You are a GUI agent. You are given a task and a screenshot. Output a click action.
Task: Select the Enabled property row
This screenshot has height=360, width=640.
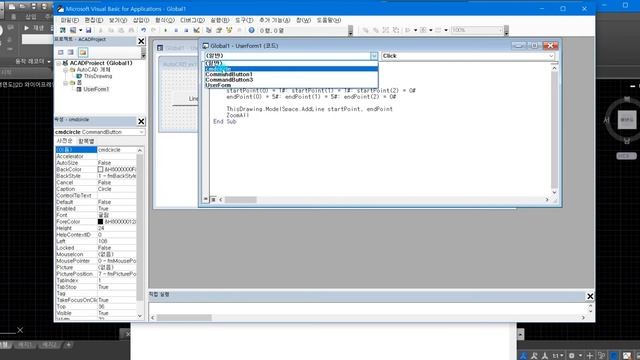click(x=96, y=209)
